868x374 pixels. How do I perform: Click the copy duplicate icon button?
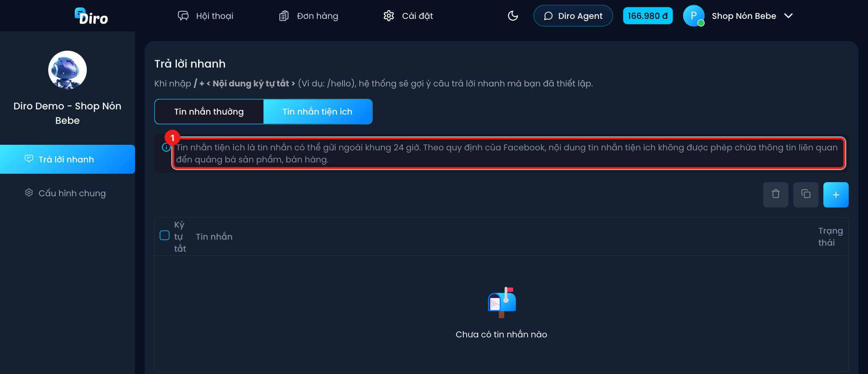[806, 195]
